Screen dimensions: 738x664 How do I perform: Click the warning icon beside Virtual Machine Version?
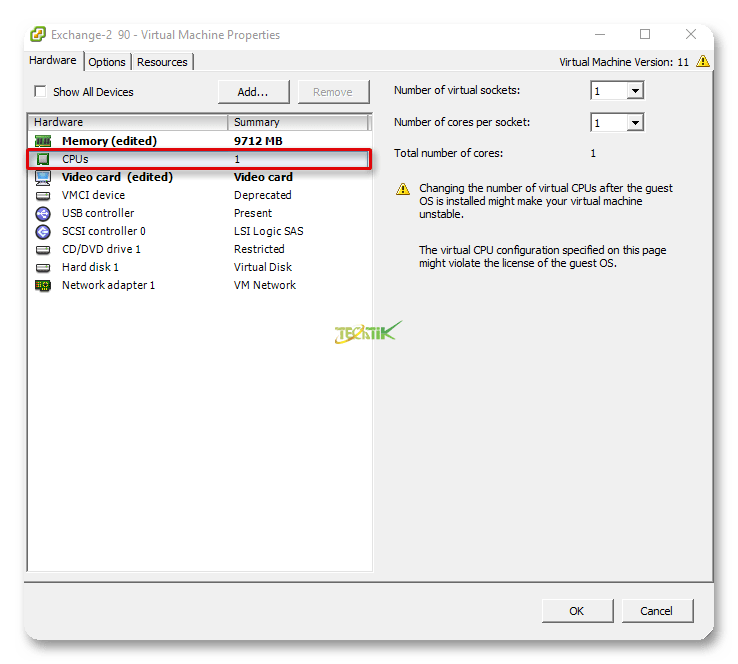[x=703, y=61]
